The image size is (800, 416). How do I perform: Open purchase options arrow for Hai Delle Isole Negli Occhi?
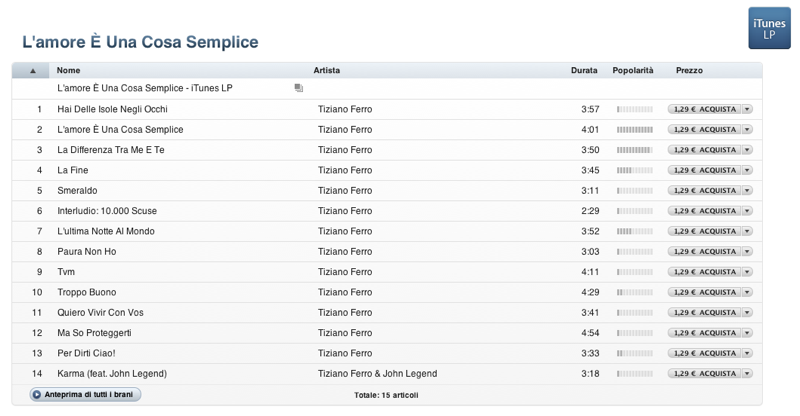coord(747,109)
